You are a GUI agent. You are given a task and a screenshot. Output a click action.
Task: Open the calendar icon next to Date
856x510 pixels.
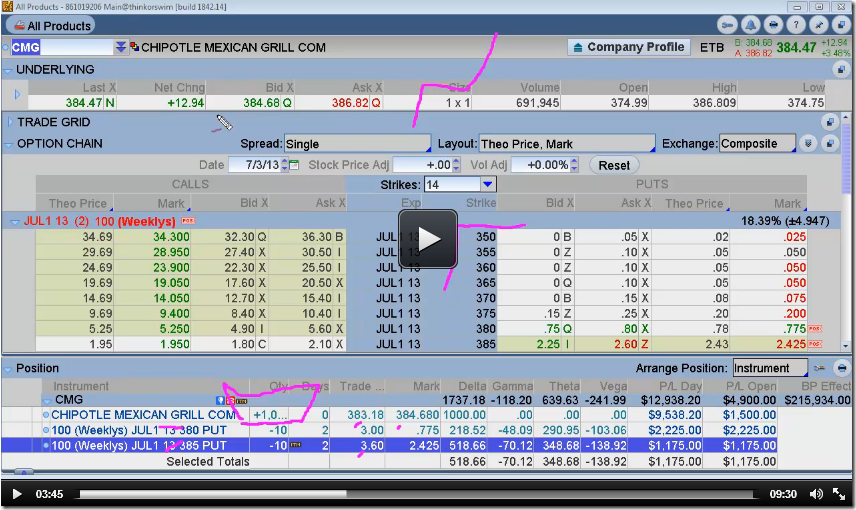294,165
